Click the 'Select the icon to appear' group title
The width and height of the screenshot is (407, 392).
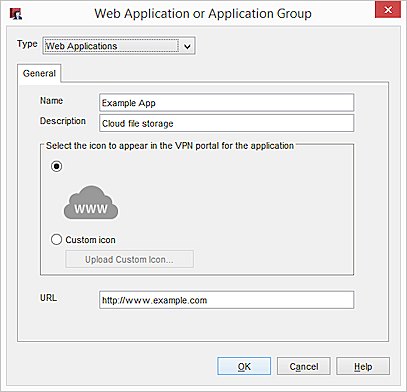tap(170, 146)
